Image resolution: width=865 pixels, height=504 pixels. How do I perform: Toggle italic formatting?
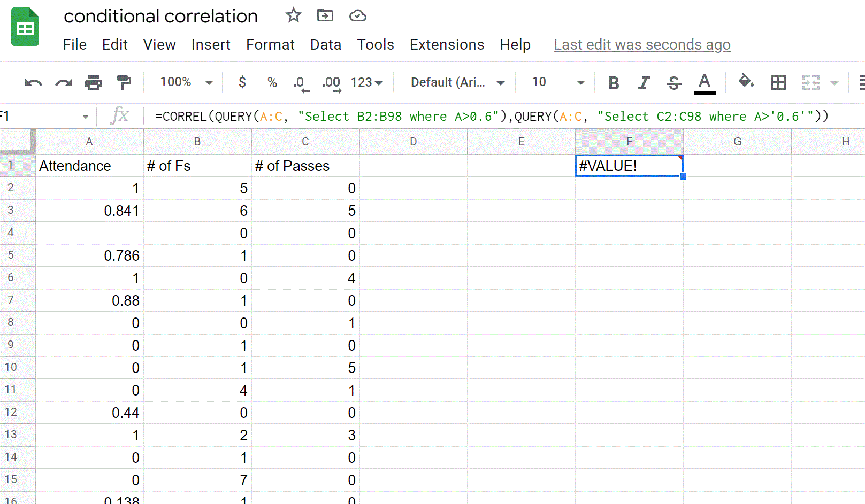tap(644, 82)
